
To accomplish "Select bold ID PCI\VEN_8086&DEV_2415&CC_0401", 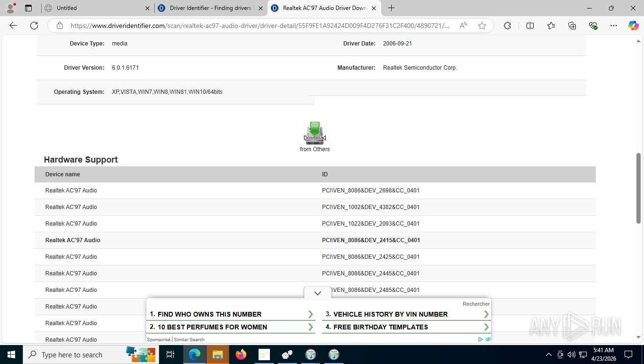I will [x=371, y=240].
